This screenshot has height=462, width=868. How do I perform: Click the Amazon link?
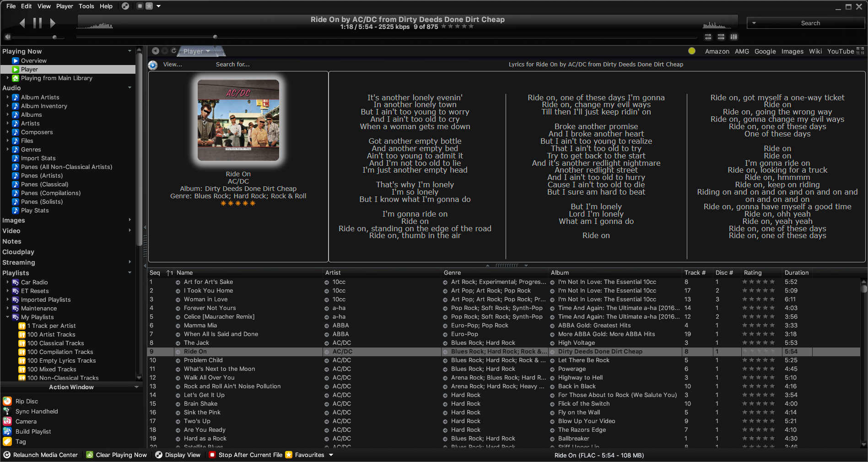pyautogui.click(x=717, y=51)
